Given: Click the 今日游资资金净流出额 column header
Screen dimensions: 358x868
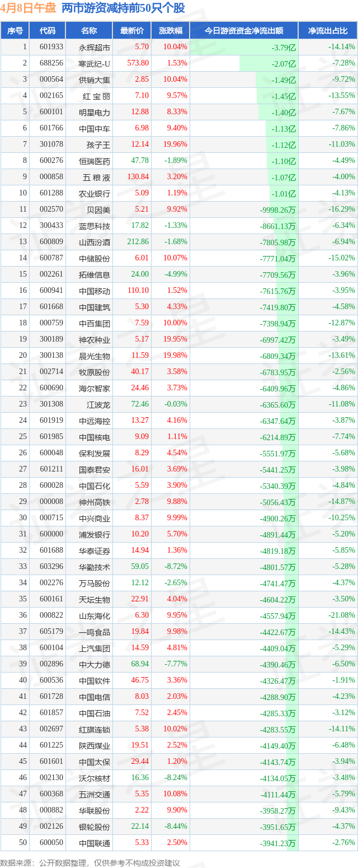Looking at the screenshot, I should pos(244,31).
